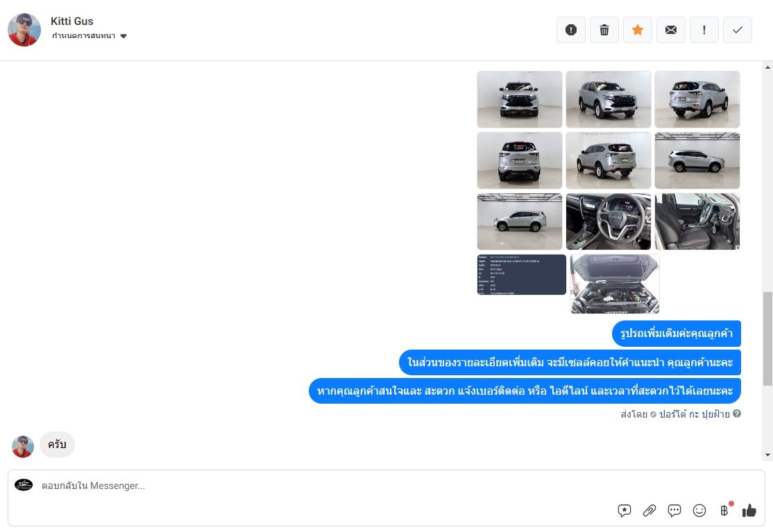Open the rear-left angle SUV photo
This screenshot has height=532, width=773.
point(609,161)
